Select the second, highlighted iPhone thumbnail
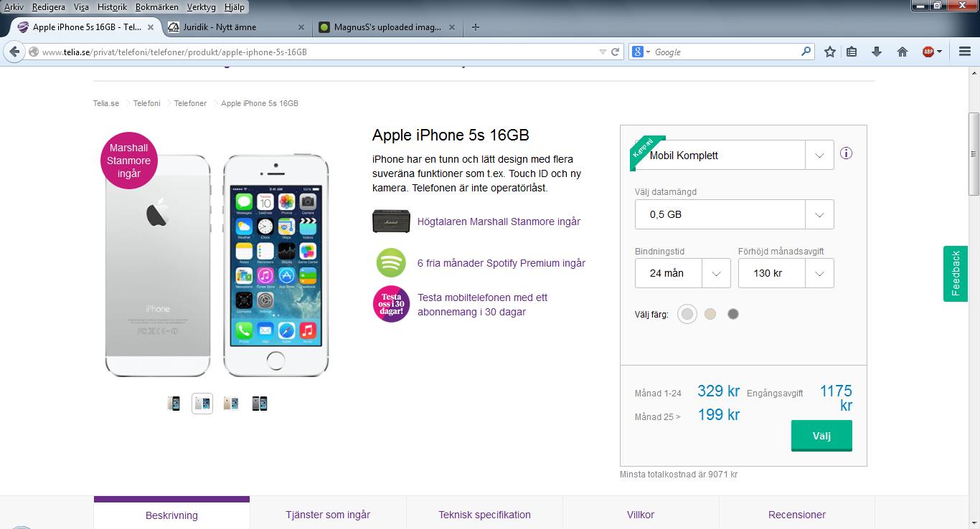980x529 pixels. coord(202,404)
